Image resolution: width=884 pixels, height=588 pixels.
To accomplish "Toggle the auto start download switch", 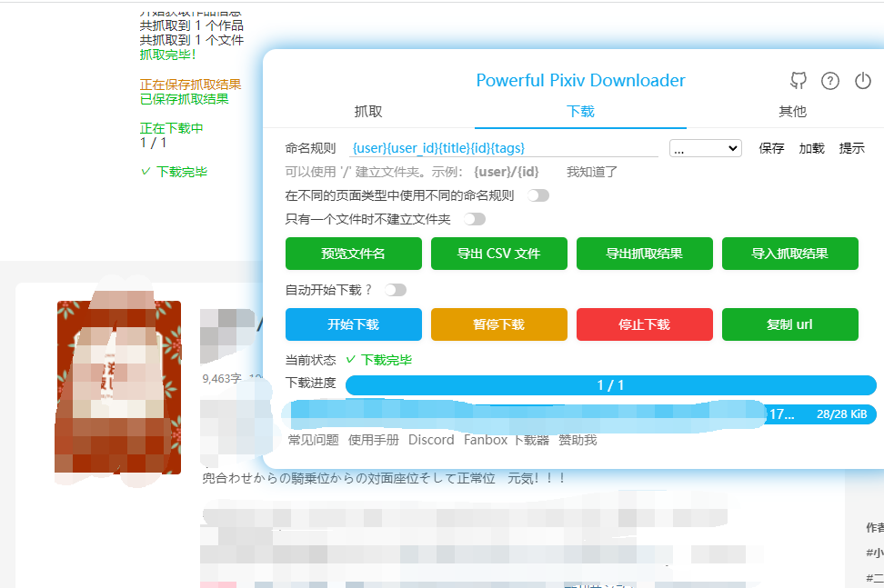I will (x=396, y=290).
